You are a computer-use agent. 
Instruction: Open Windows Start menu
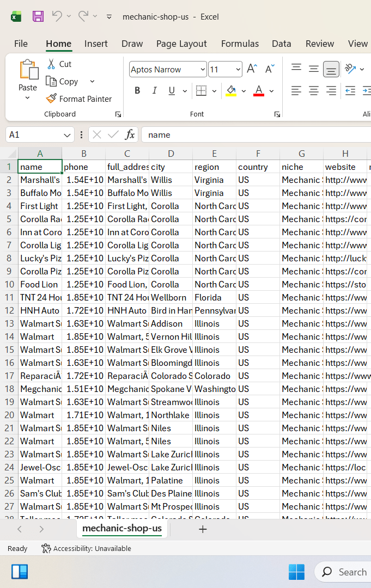(x=296, y=572)
